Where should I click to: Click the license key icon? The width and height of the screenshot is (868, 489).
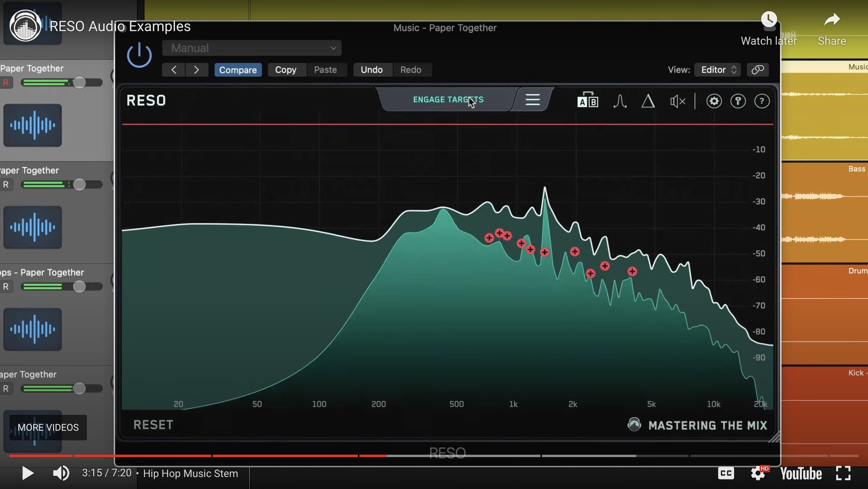[738, 101]
